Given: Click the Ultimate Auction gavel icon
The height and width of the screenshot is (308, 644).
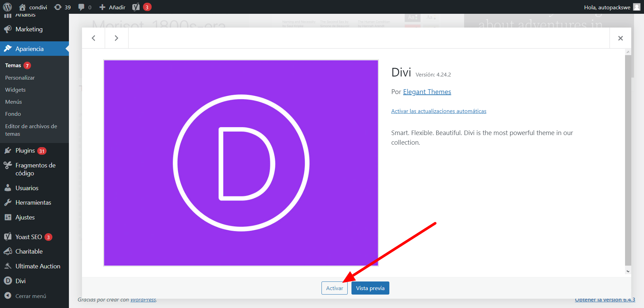Looking at the screenshot, I should click(x=8, y=266).
